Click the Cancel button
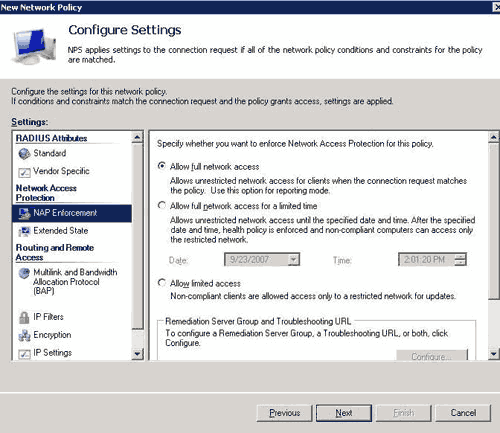The width and height of the screenshot is (500, 433). pyautogui.click(x=463, y=413)
